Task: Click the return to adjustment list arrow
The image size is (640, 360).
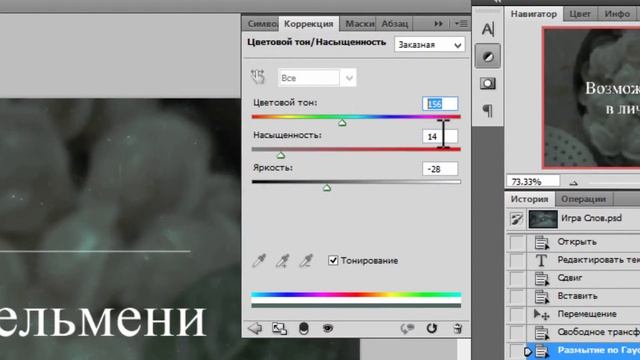Action: pyautogui.click(x=255, y=328)
